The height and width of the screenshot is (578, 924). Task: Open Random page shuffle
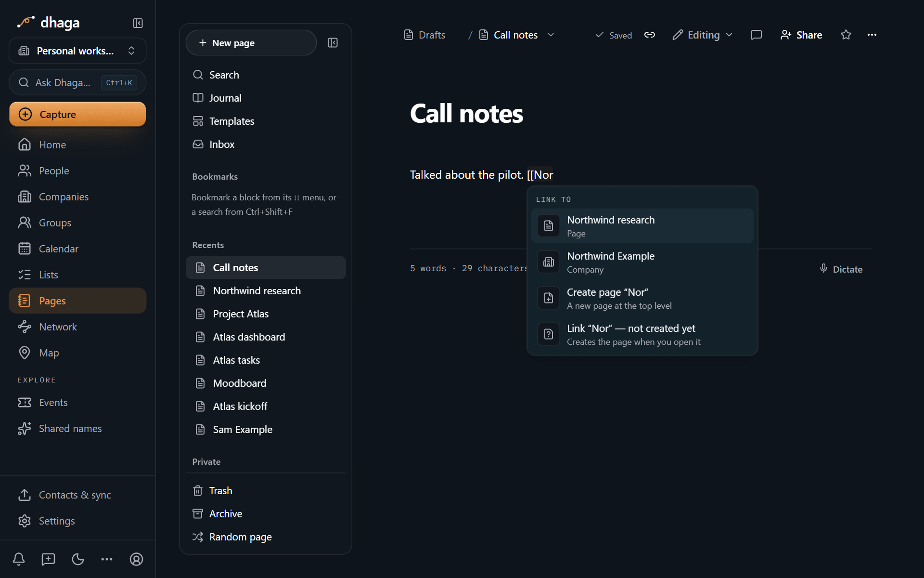click(266, 537)
